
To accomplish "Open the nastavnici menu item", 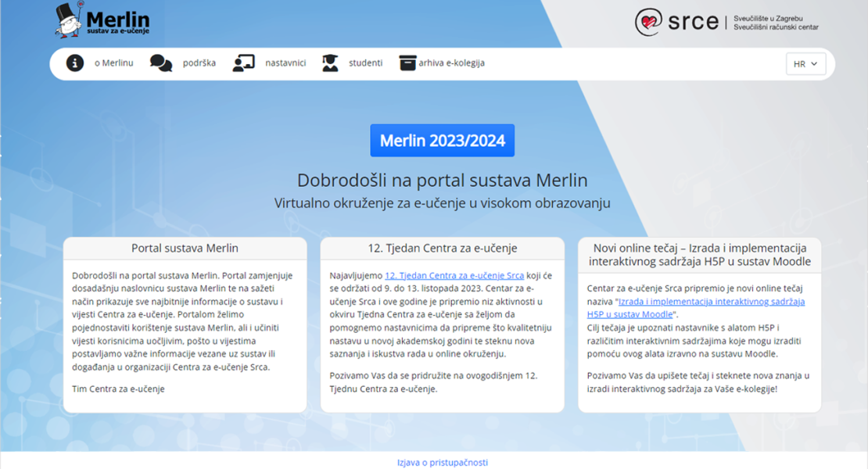I will (x=285, y=63).
